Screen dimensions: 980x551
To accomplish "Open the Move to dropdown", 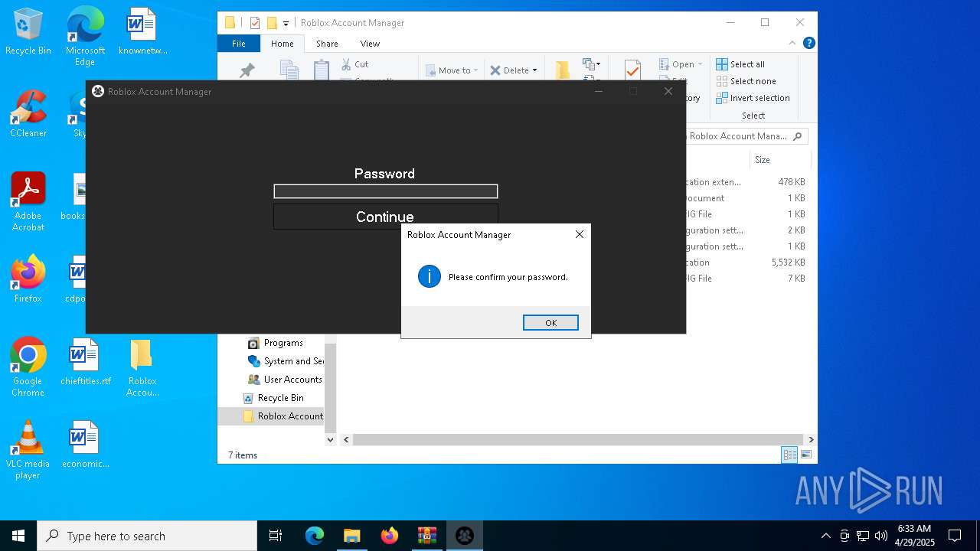I will (x=452, y=70).
